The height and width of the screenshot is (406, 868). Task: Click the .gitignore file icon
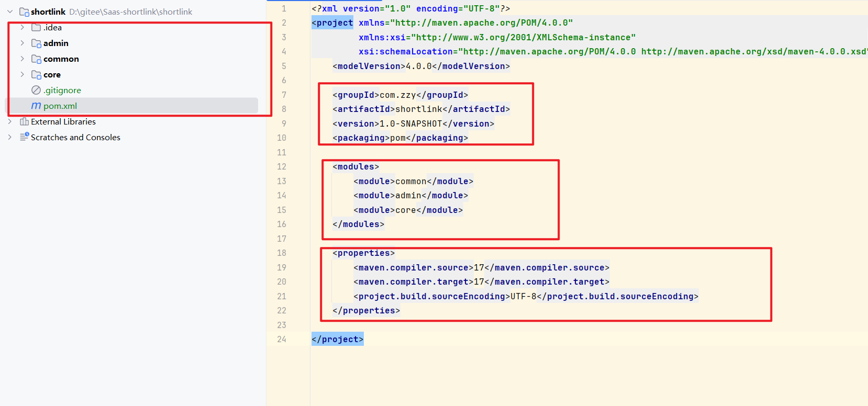click(x=36, y=90)
